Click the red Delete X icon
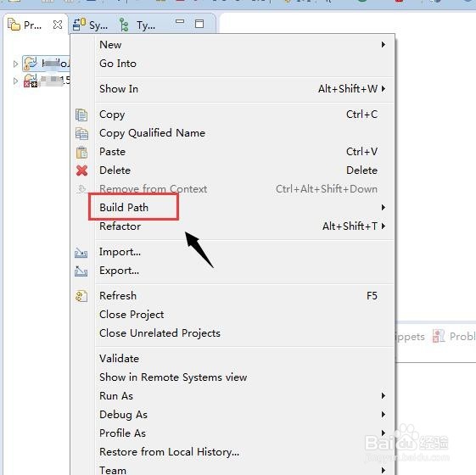The height and width of the screenshot is (475, 476). pyautogui.click(x=82, y=170)
